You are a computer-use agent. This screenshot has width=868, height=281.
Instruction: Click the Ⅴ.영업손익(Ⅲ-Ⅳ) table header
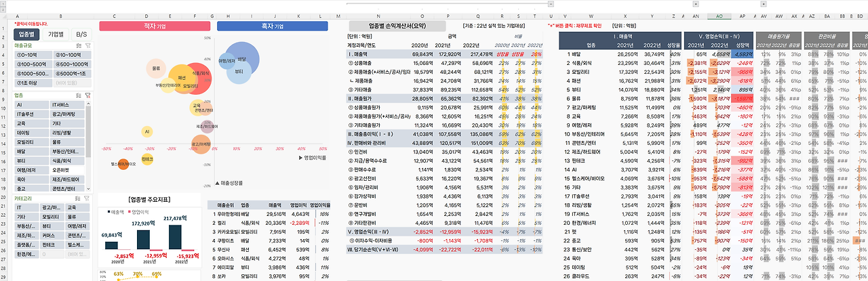[x=719, y=35]
